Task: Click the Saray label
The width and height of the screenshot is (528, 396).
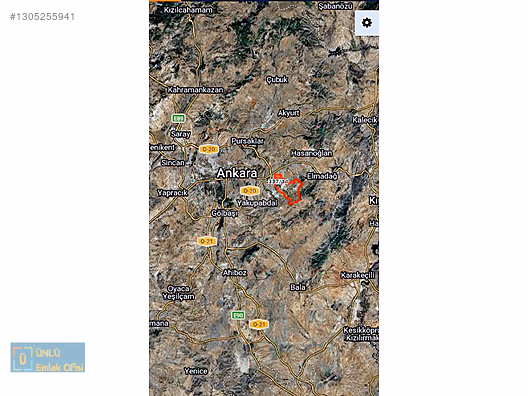Action: click(x=180, y=134)
